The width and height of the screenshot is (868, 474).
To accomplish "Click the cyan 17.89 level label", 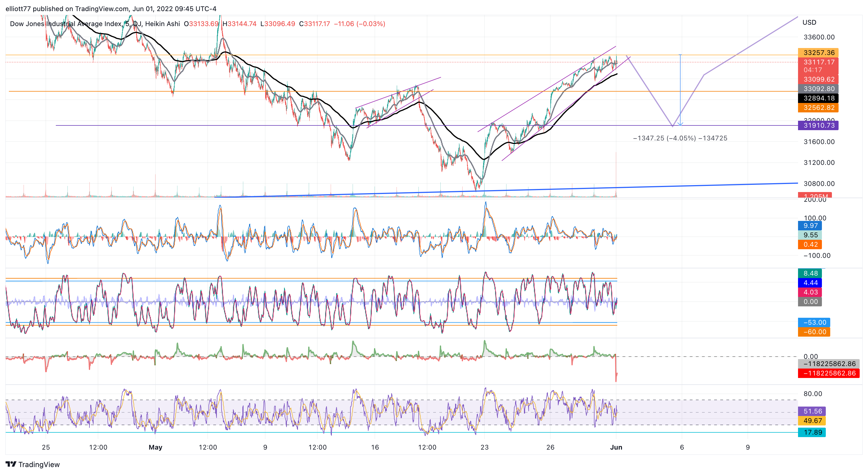I will pyautogui.click(x=812, y=432).
